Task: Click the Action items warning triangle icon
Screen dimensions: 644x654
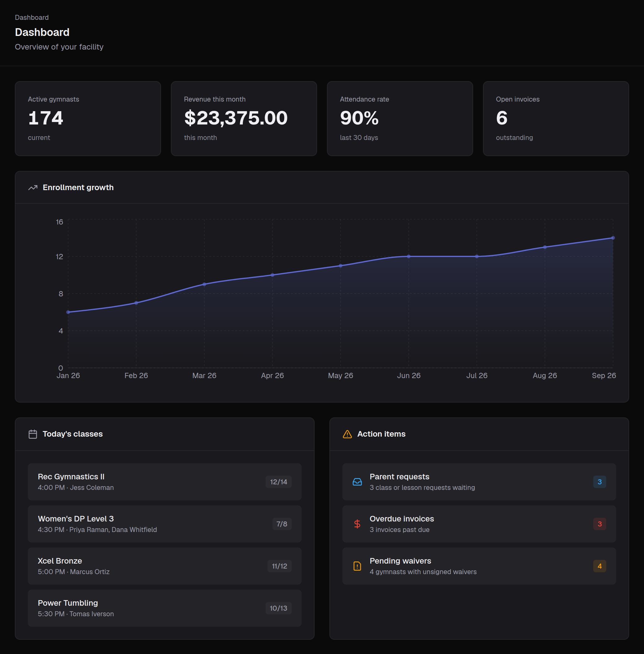Action: 347,434
